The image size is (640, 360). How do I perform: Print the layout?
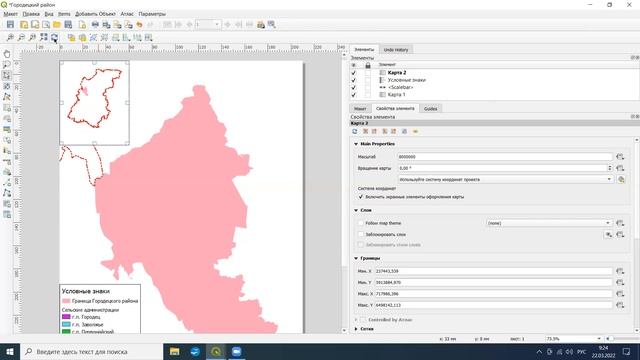(95, 25)
